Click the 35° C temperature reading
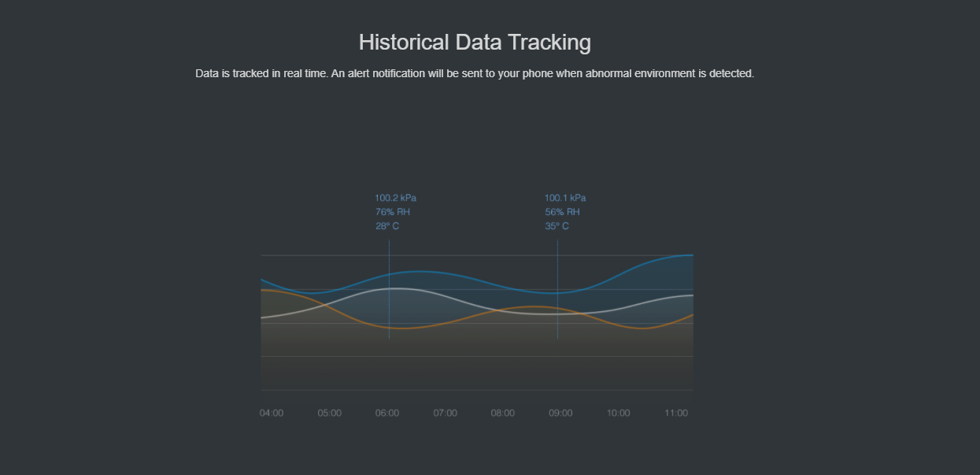980x475 pixels. 557,226
